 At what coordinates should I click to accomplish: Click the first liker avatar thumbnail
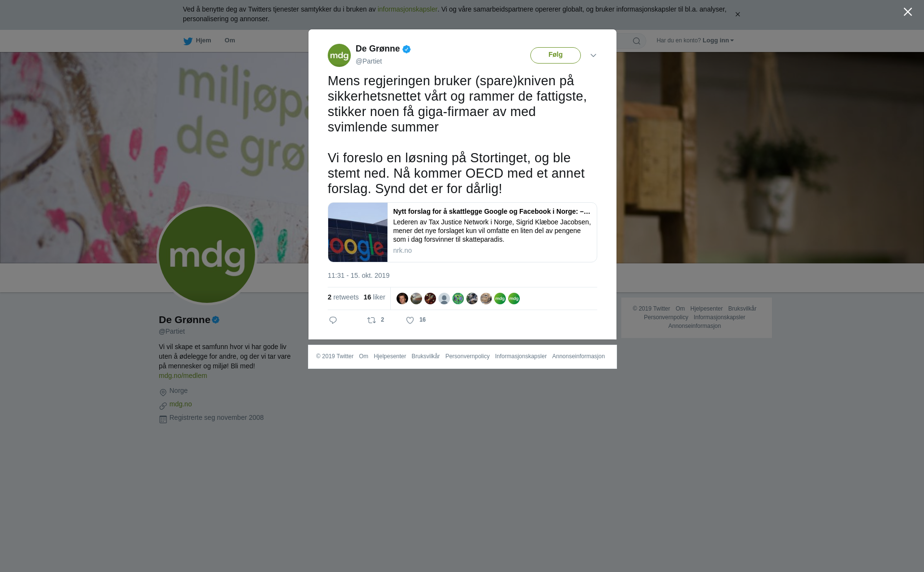coord(402,299)
